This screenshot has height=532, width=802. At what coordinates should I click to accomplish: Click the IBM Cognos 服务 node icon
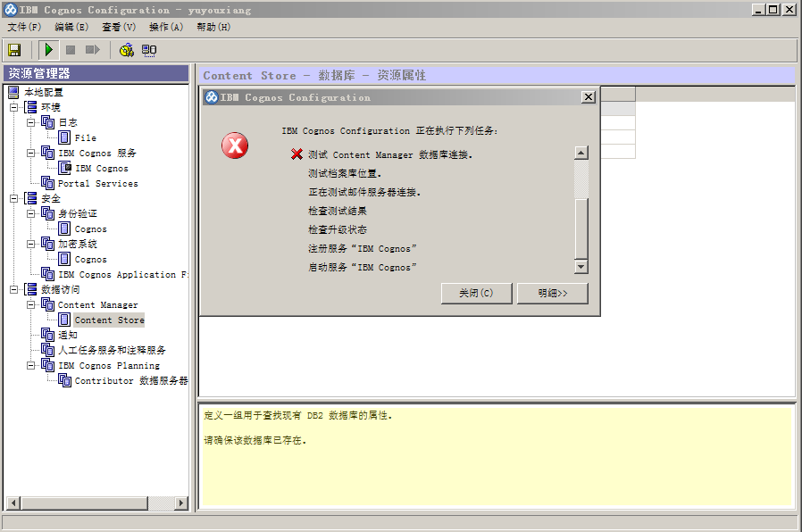tap(47, 153)
